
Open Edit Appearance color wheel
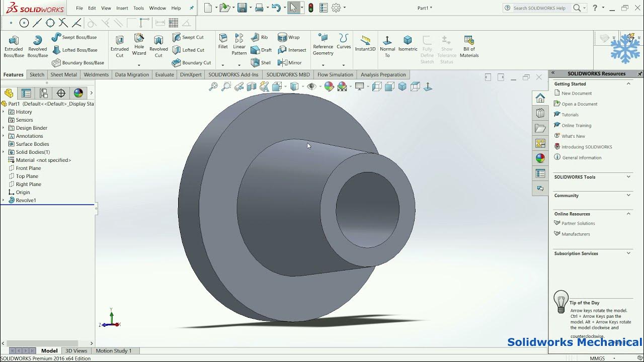pos(329,86)
